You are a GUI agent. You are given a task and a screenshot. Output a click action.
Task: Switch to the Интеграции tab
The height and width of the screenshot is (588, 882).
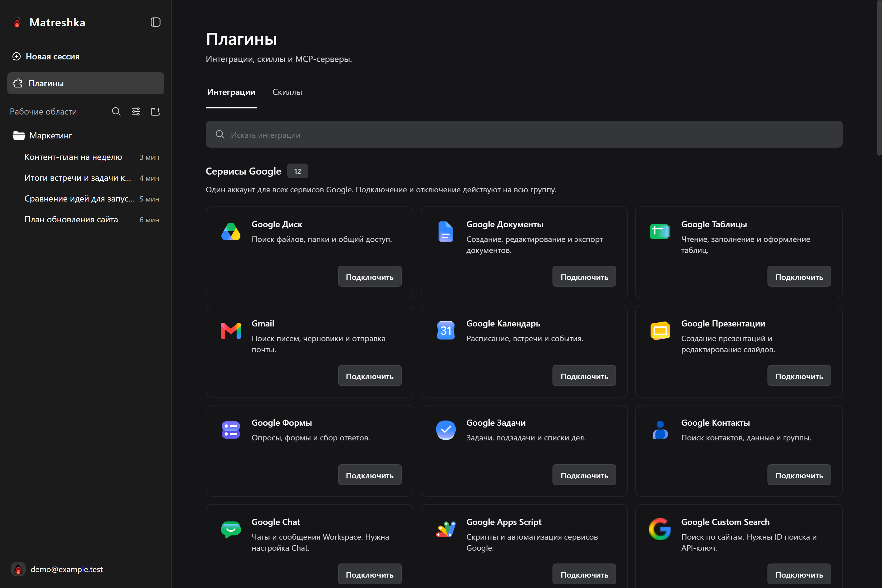[231, 92]
